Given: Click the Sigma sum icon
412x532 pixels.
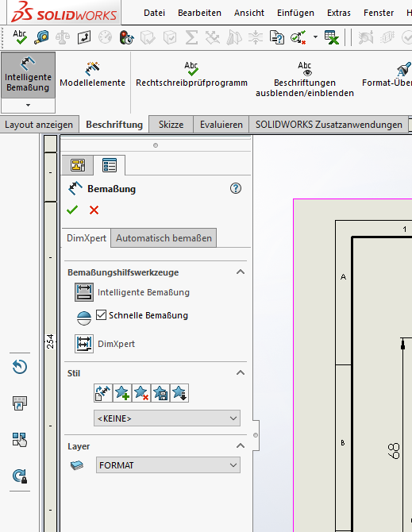Looking at the screenshot, I should (191, 37).
